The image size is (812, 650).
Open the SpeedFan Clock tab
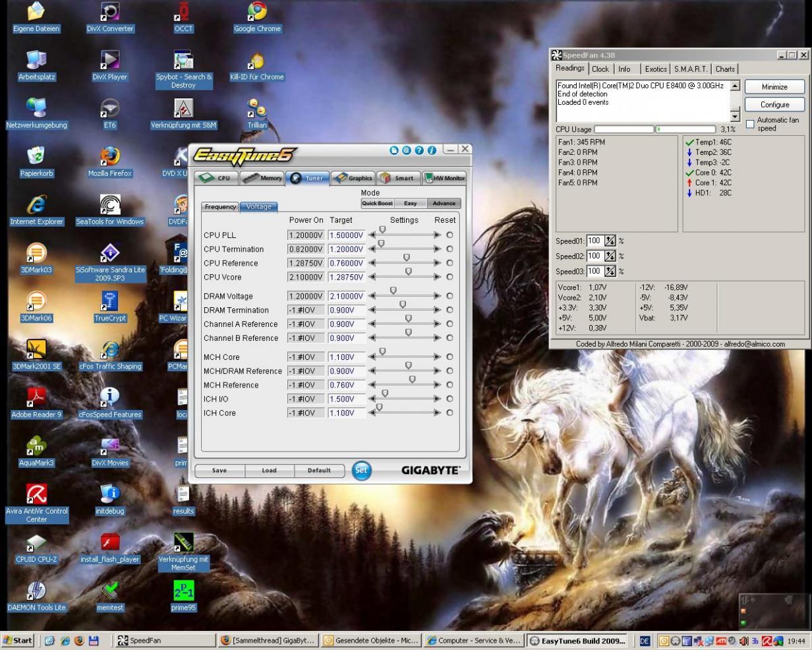(x=600, y=69)
